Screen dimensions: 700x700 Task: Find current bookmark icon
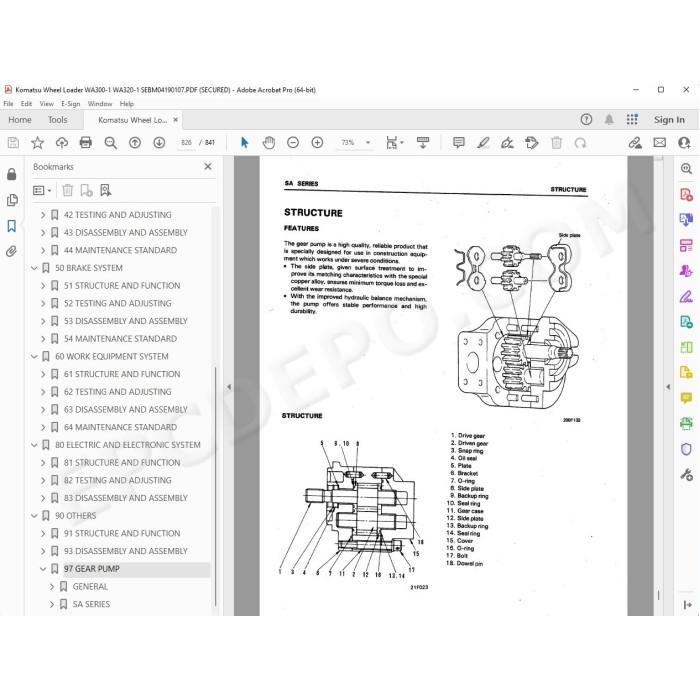pyautogui.click(x=106, y=191)
